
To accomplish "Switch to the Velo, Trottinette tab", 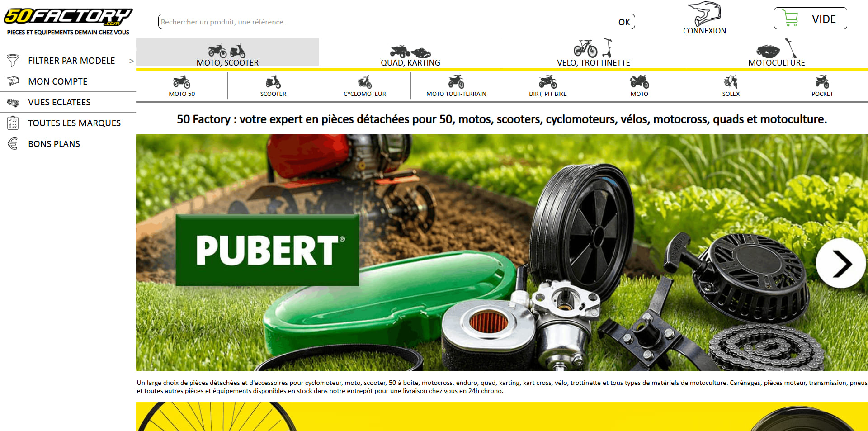I will [594, 53].
